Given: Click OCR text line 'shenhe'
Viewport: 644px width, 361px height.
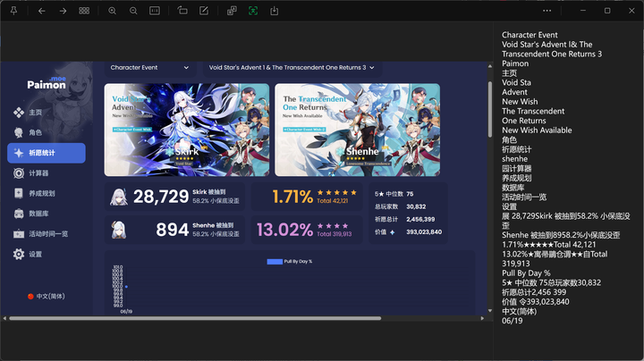Looking at the screenshot, I should coord(514,159).
